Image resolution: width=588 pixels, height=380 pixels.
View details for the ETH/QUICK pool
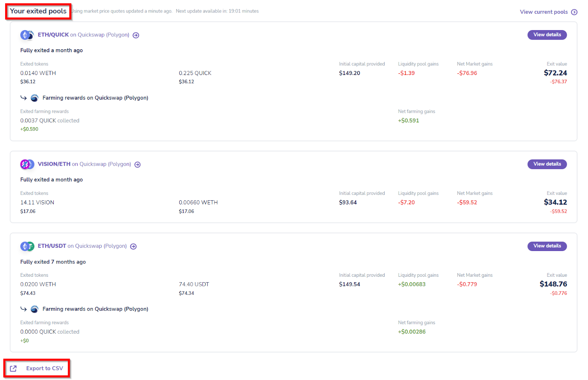(547, 35)
